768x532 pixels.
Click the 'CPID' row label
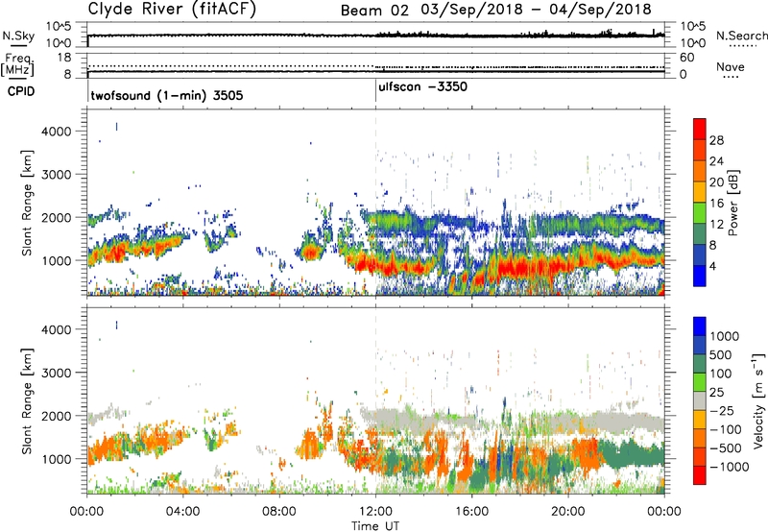(21, 91)
